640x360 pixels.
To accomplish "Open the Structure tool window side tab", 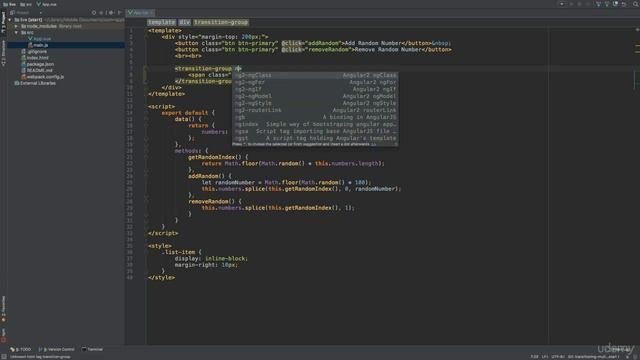I will pyautogui.click(x=3, y=53).
